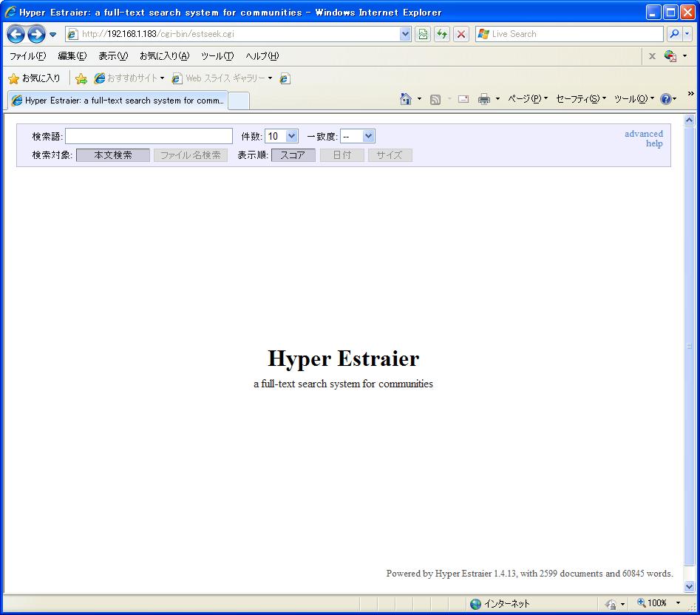
Task: Minimize the Internet Explorer window
Action: tap(653, 13)
